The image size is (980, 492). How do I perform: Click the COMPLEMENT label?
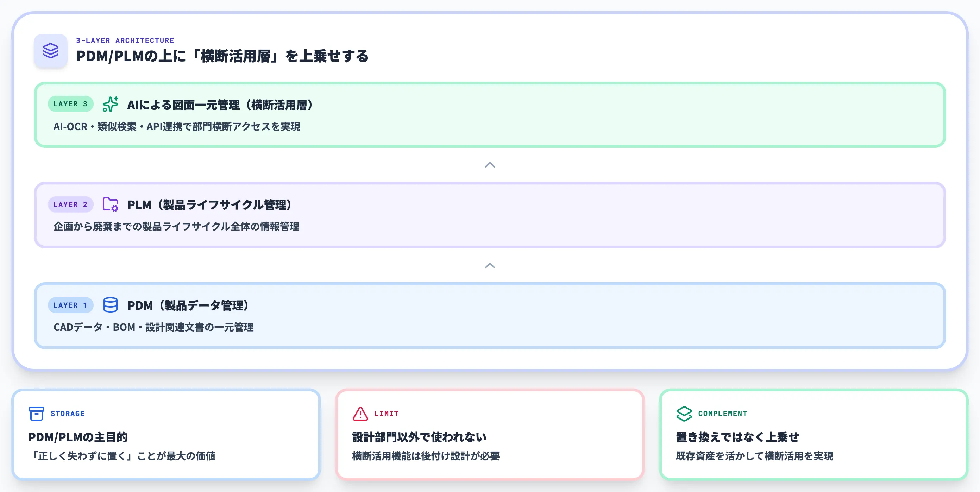[722, 414]
